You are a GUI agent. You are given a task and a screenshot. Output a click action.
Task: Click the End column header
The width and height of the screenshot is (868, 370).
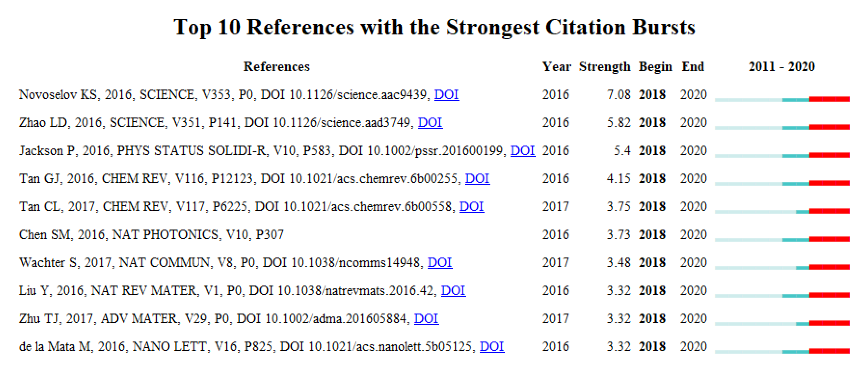pos(693,66)
